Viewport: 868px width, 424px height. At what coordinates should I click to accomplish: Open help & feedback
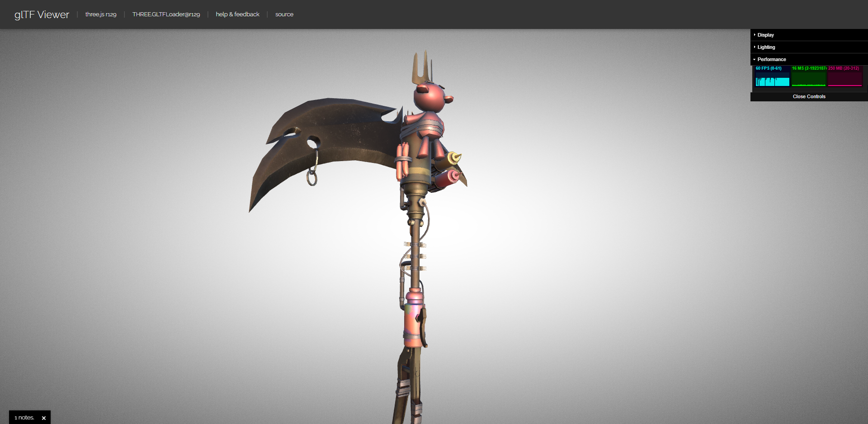point(237,14)
